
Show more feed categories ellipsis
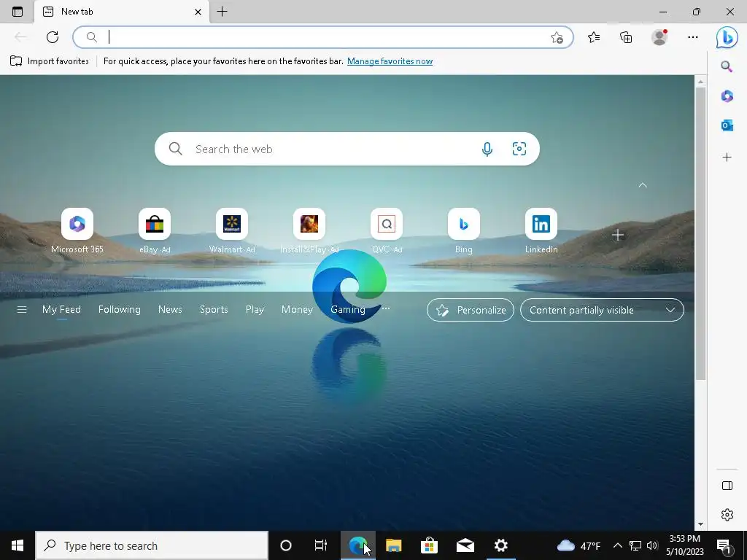[386, 308]
